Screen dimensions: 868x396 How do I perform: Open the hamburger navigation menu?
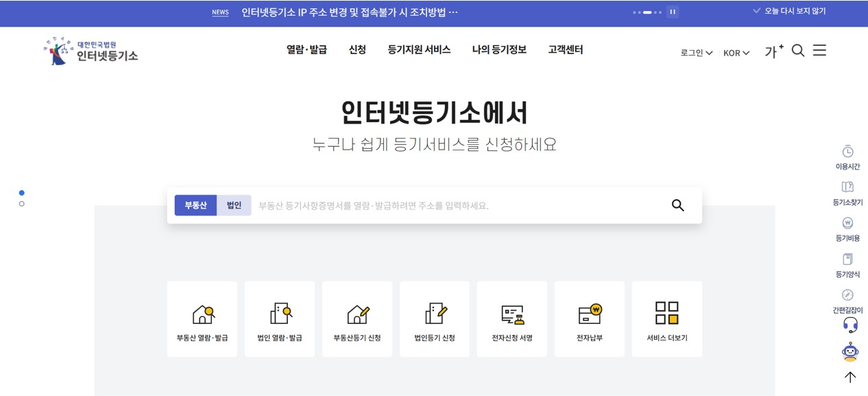click(819, 50)
